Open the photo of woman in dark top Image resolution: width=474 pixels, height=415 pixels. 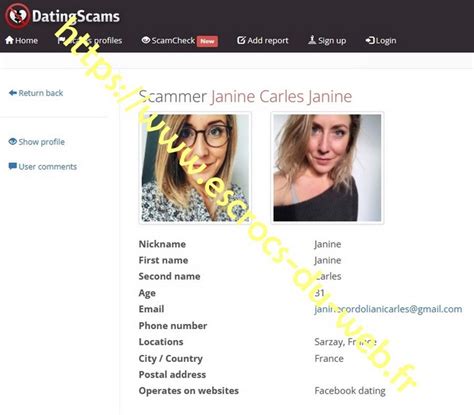pos(327,168)
